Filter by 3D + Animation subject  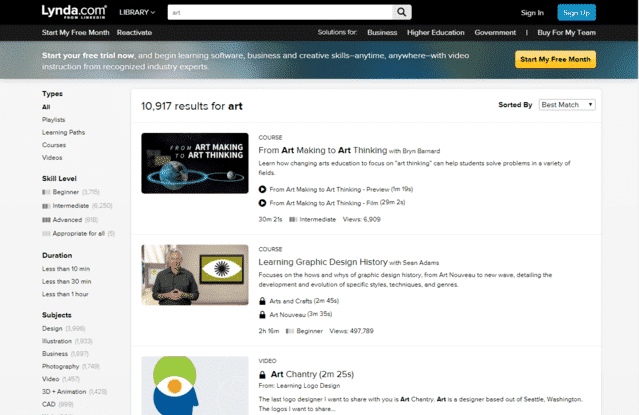tap(64, 391)
